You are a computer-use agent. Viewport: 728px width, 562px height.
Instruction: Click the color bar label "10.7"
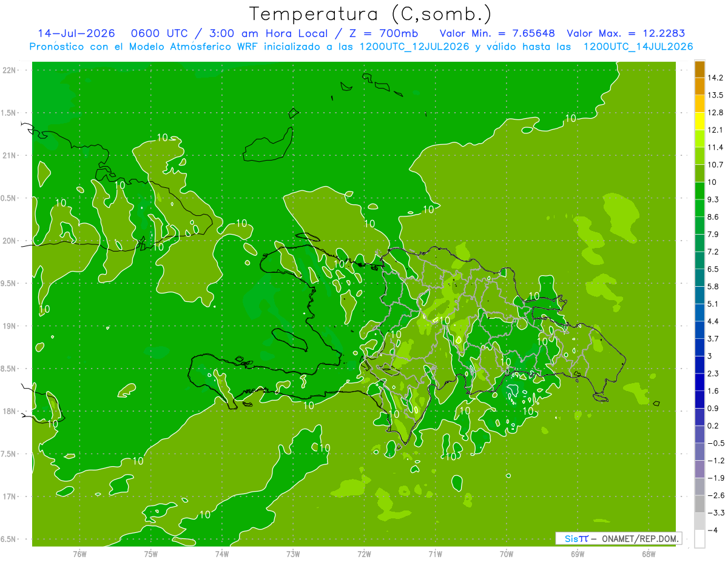coord(715,165)
